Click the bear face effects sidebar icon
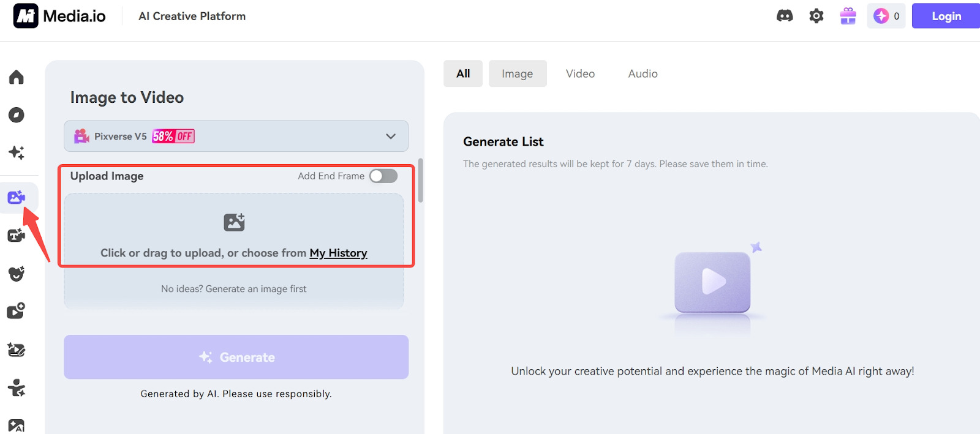This screenshot has height=434, width=980. click(17, 273)
